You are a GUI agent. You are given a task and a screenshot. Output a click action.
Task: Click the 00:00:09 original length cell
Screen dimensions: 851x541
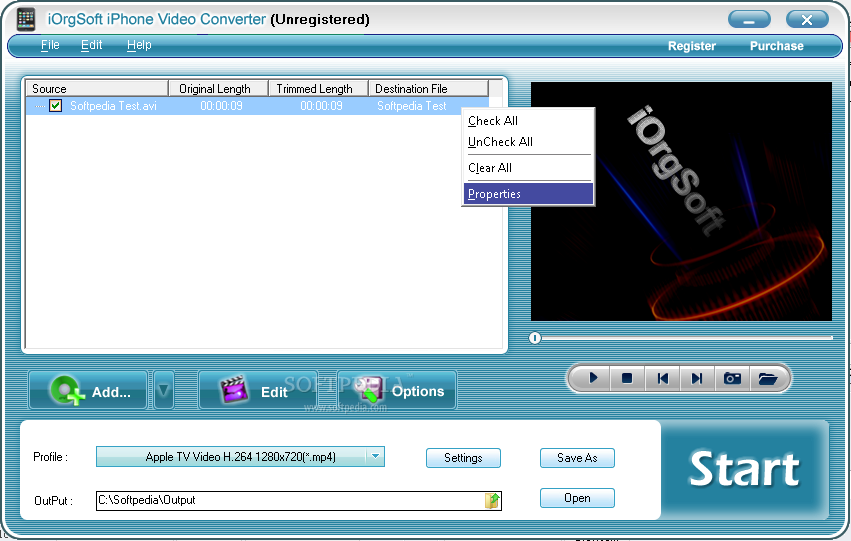coord(221,106)
